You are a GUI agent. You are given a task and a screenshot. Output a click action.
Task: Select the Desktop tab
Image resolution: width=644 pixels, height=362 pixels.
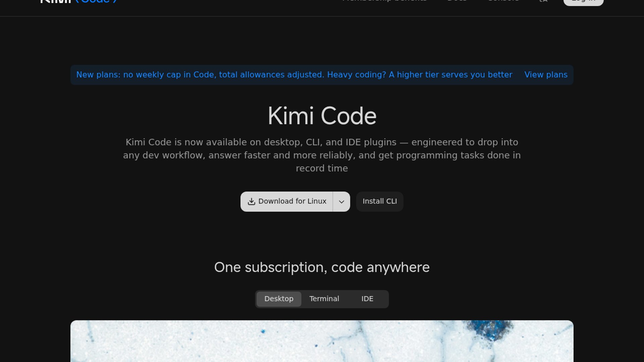tap(279, 299)
